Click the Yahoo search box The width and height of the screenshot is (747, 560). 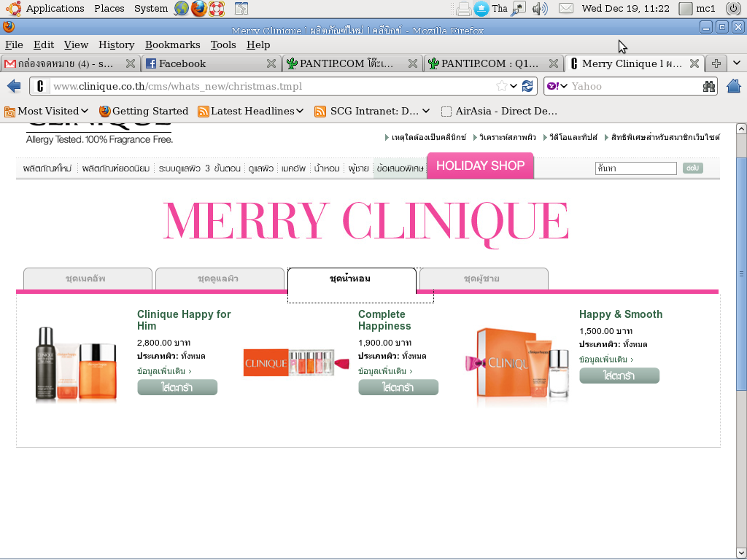coord(635,86)
